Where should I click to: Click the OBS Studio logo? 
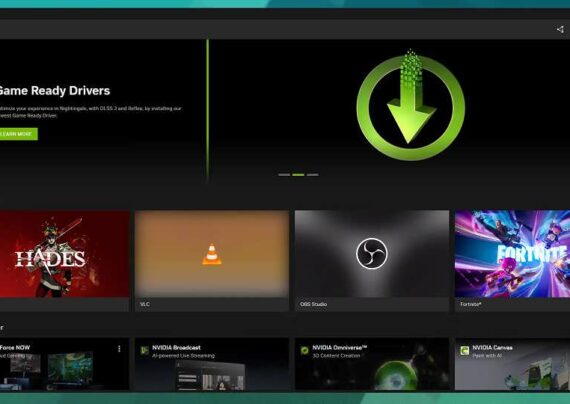372,253
